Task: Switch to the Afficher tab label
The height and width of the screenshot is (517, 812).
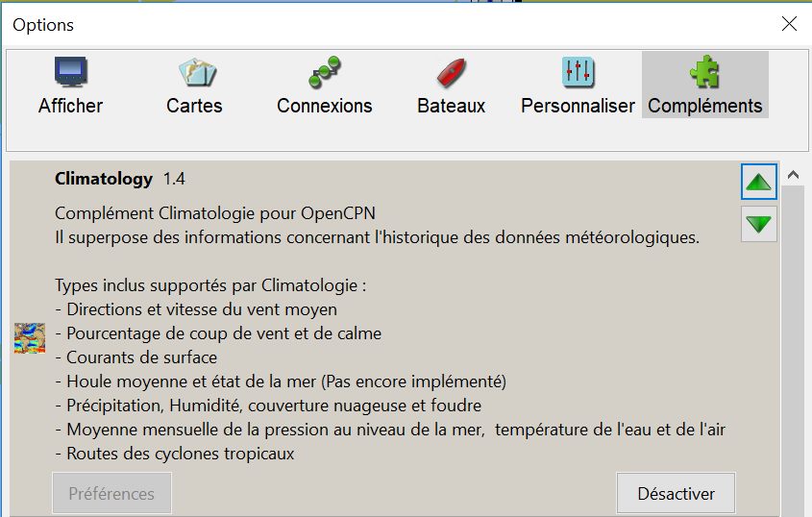Action: [70, 106]
